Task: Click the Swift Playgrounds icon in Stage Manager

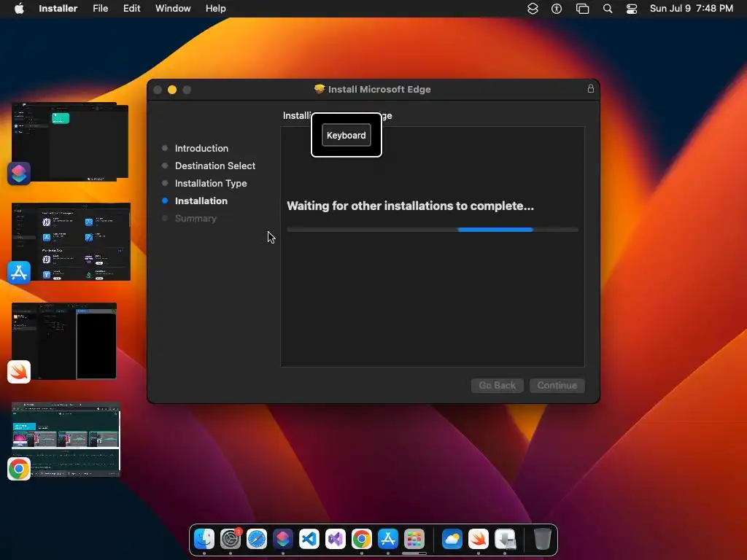Action: click(x=19, y=372)
